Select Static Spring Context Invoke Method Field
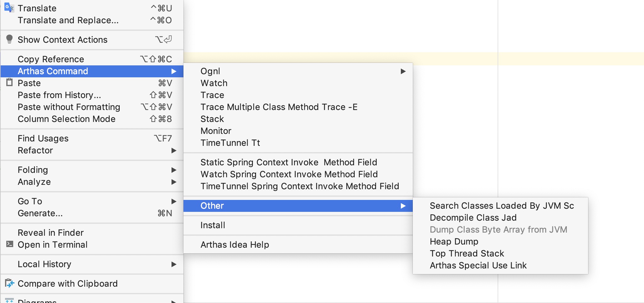Image resolution: width=644 pixels, height=303 pixels. pos(298,162)
